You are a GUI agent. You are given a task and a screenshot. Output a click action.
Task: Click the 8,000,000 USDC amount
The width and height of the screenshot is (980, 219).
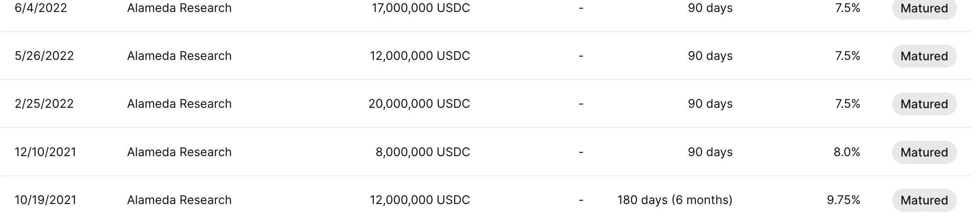point(423,152)
